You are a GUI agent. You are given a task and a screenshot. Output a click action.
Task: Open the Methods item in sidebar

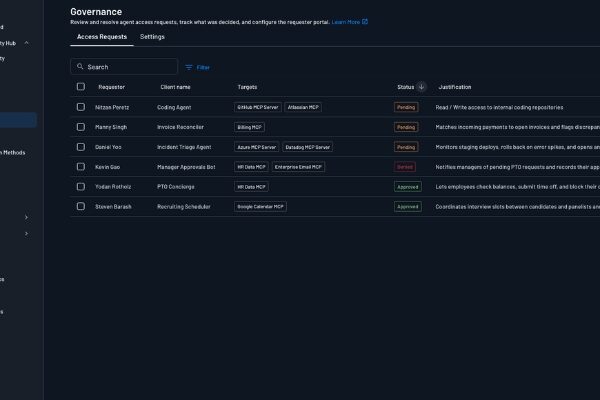pyautogui.click(x=13, y=152)
